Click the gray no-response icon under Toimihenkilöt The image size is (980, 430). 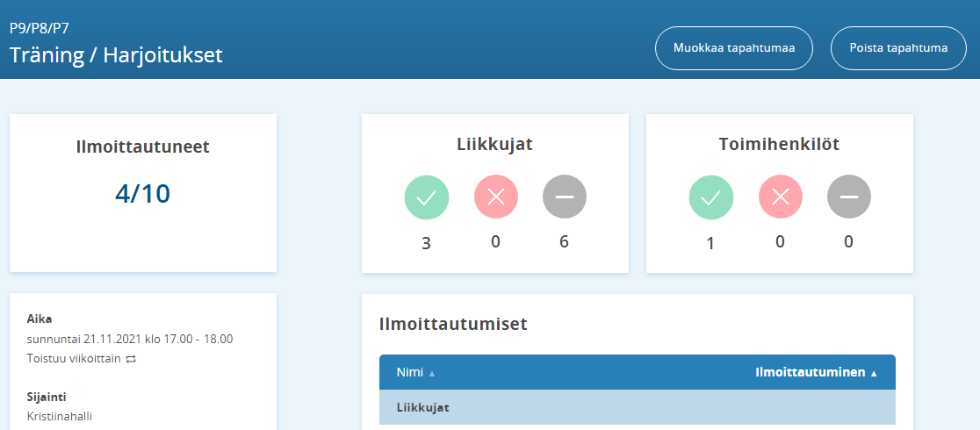tap(848, 197)
